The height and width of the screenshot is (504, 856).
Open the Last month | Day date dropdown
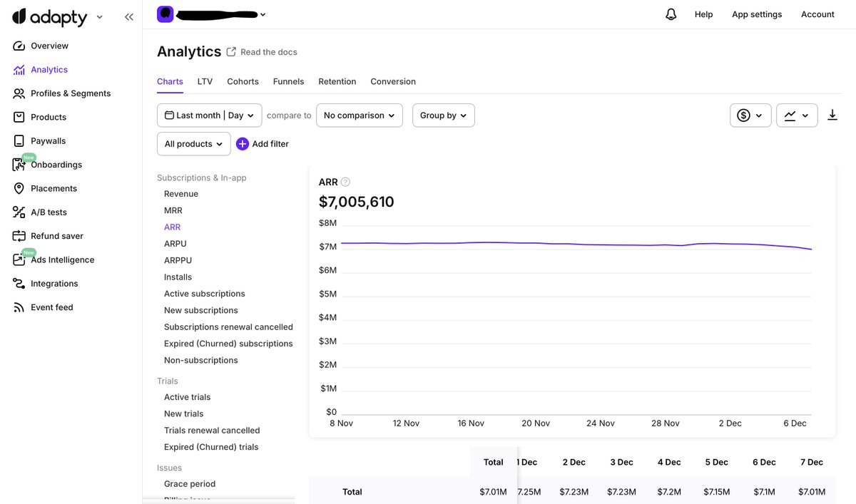(209, 115)
